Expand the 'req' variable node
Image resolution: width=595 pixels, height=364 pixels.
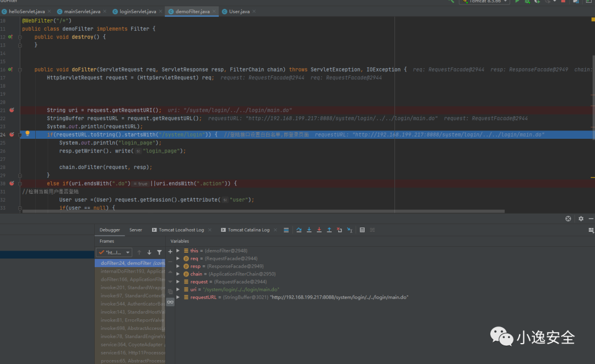click(178, 258)
